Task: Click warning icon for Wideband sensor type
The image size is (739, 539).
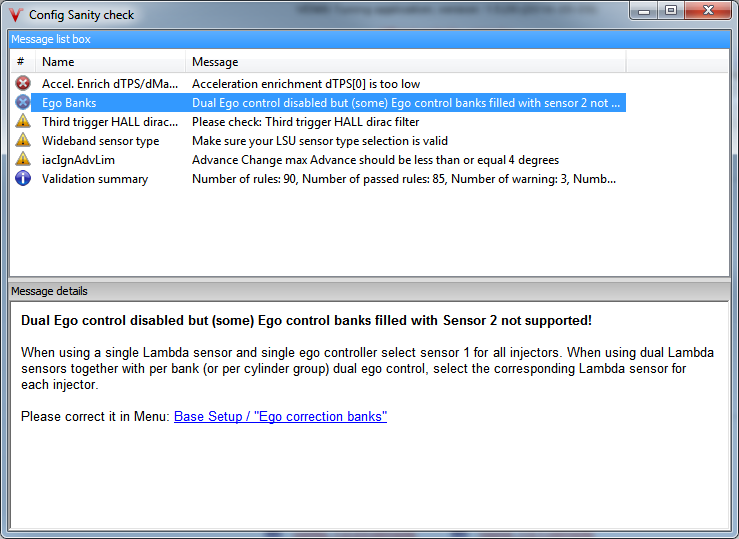Action: (x=23, y=140)
